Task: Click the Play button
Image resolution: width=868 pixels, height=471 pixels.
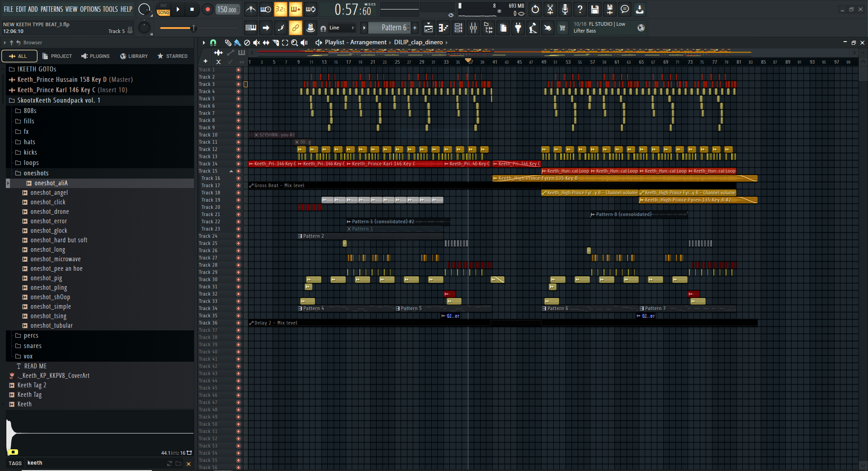Action: click(178, 9)
